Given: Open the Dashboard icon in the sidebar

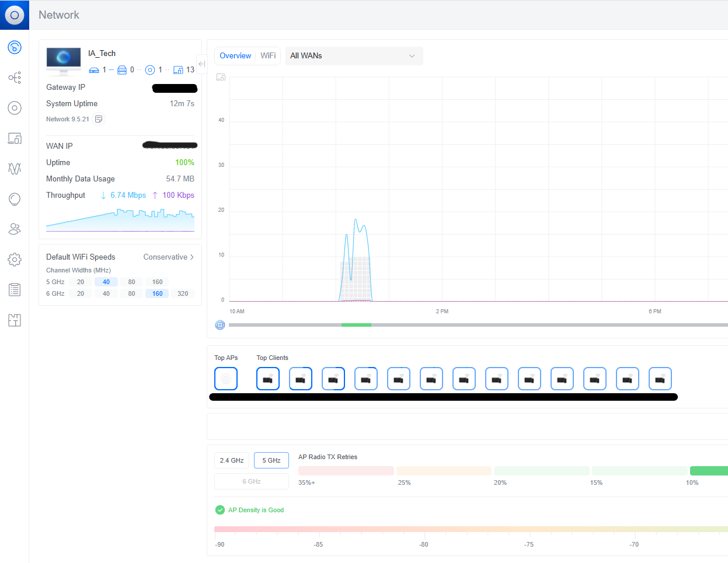Looking at the screenshot, I should (15, 47).
